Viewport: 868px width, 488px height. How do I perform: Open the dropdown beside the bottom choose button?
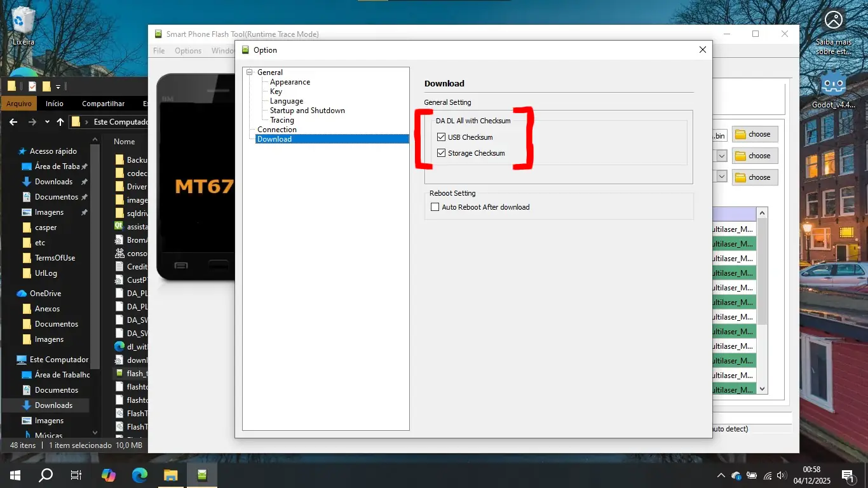pos(722,177)
